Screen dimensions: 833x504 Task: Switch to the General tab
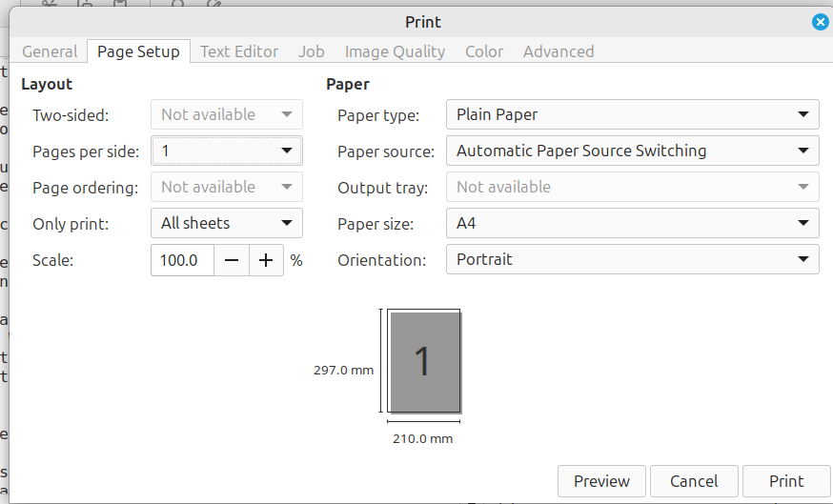coord(50,51)
